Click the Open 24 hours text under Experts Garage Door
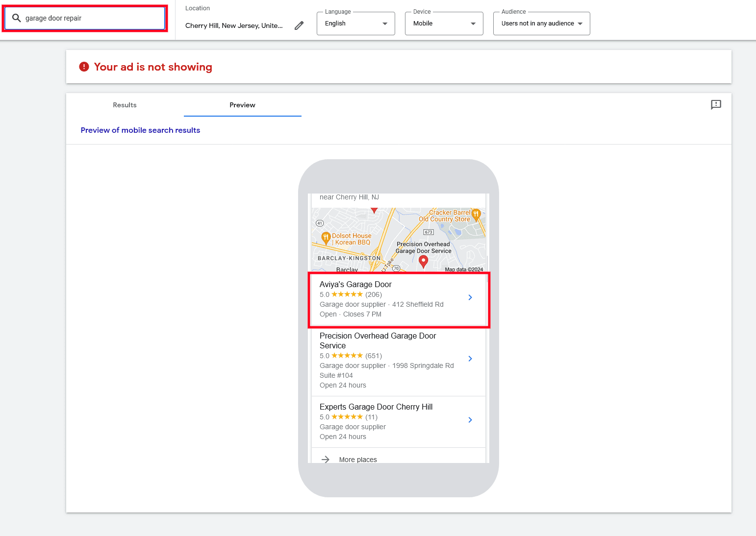This screenshot has height=536, width=756. tap(343, 437)
